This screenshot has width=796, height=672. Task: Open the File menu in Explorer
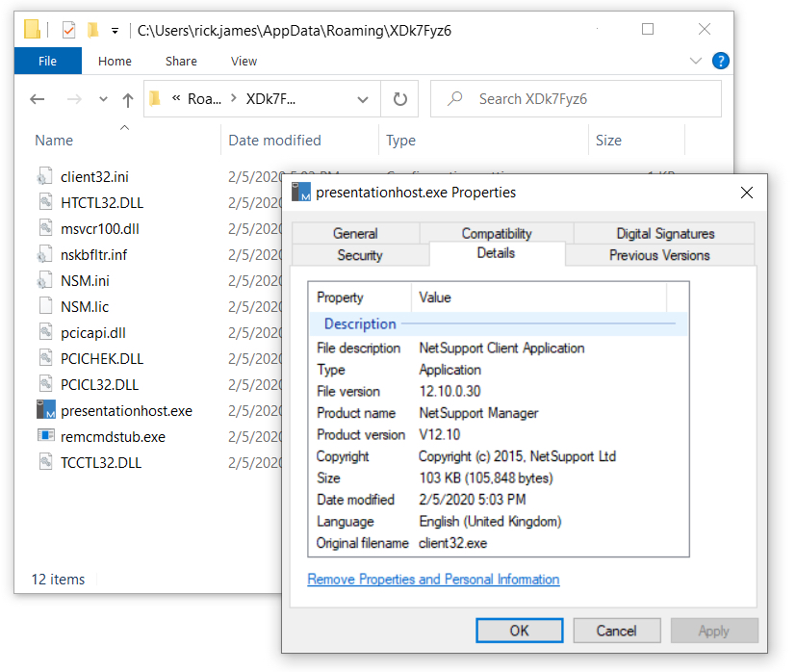(48, 61)
